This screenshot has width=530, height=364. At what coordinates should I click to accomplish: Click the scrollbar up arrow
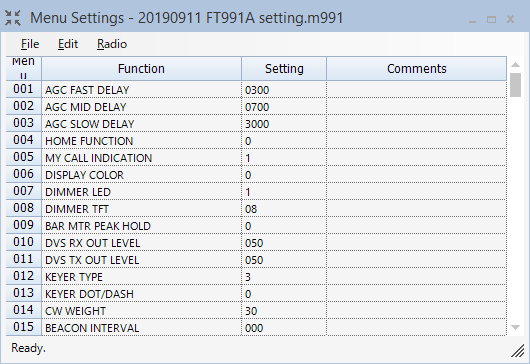point(515,65)
